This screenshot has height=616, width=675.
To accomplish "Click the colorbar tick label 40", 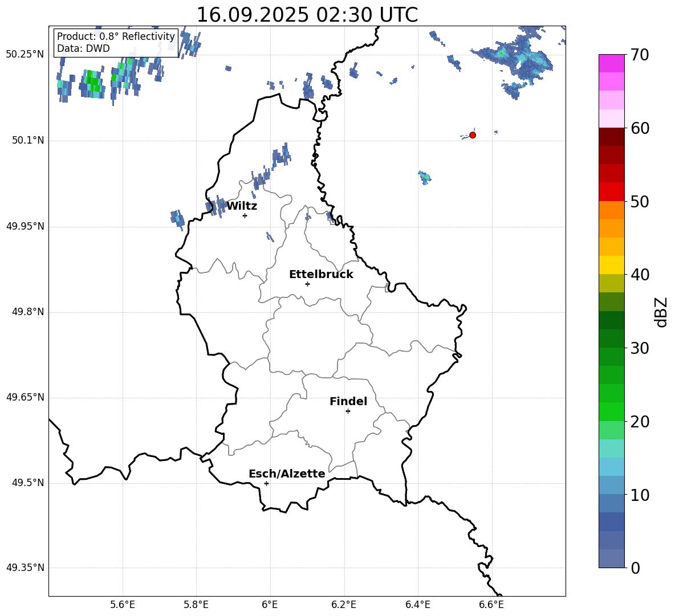I will click(x=640, y=275).
